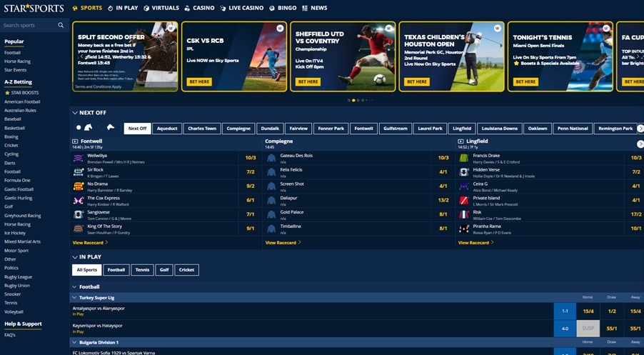The image size is (644, 355).
Task: Open the Live Casino navigation tab
Action: (241, 8)
